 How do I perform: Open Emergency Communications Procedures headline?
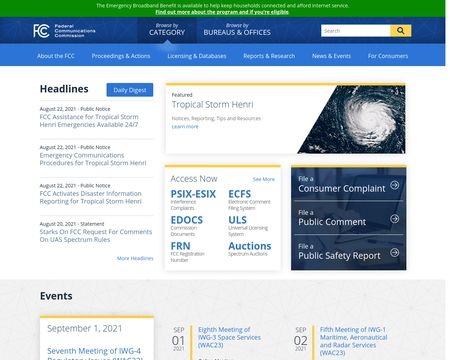point(93,159)
